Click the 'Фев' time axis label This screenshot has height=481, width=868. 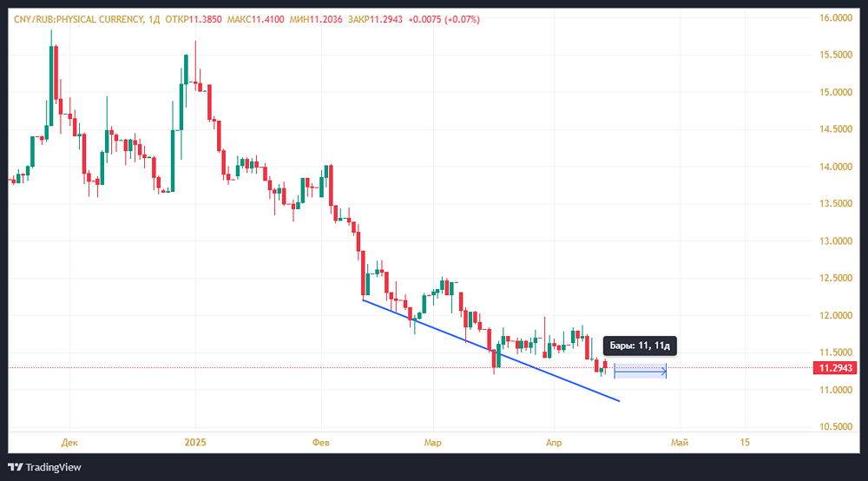[x=322, y=443]
